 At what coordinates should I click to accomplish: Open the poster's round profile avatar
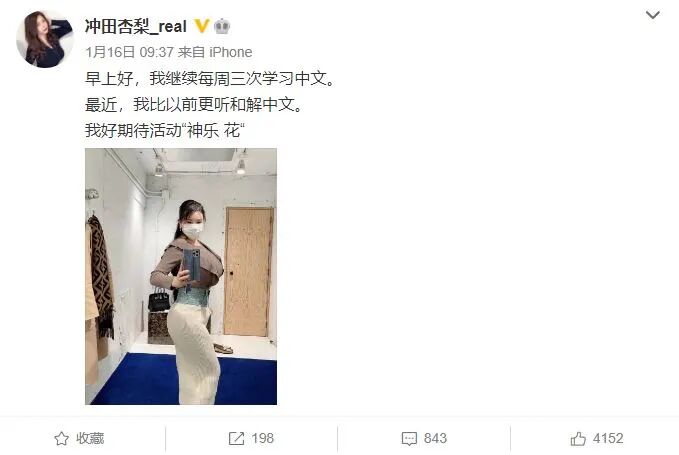(x=45, y=39)
